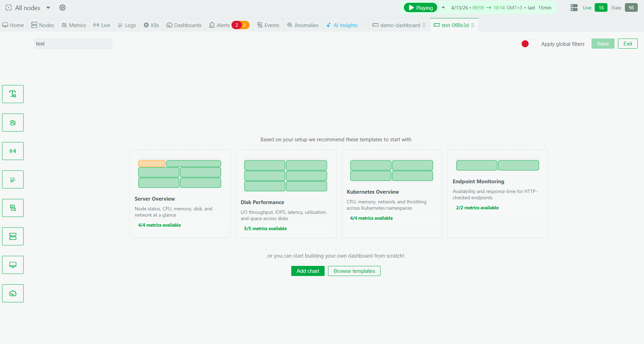Viewport: 644px width, 344px height.
Task: Click the Browse templates button
Action: (x=354, y=271)
